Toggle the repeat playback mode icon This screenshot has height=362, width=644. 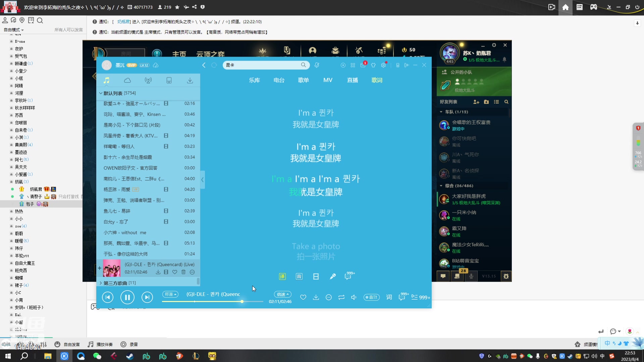pyautogui.click(x=341, y=297)
